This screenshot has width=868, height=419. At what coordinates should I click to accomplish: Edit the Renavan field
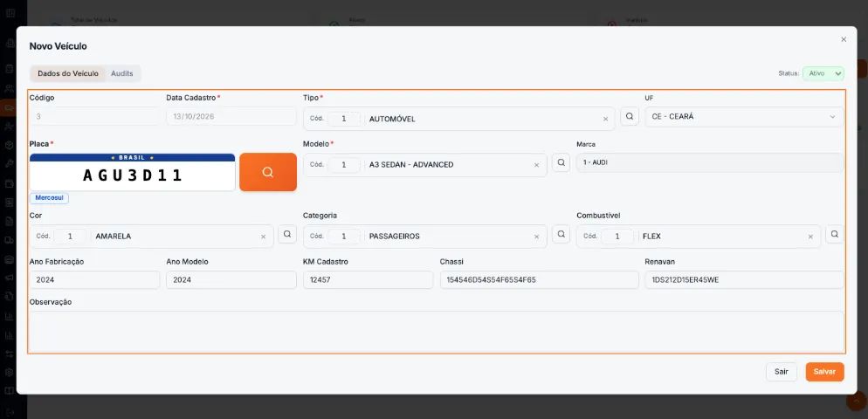(x=744, y=280)
